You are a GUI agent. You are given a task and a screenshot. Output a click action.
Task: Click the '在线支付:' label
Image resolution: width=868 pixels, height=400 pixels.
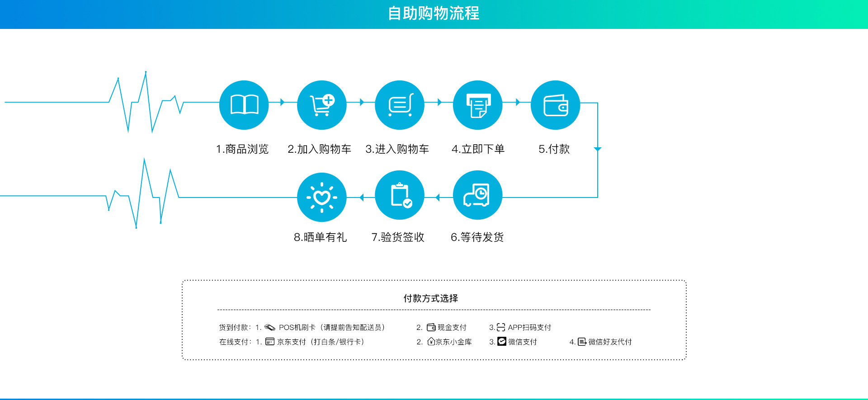(x=235, y=342)
